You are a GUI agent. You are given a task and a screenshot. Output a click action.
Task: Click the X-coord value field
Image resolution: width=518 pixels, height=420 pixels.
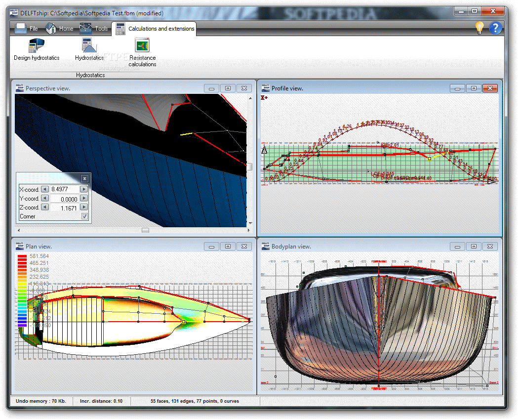[65, 189]
